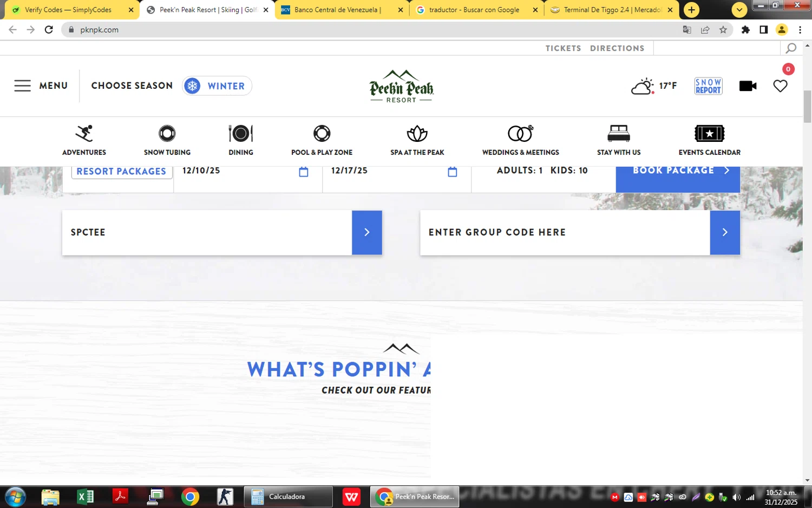
Task: Toggle the WINTER season switch
Action: pyautogui.click(x=217, y=86)
